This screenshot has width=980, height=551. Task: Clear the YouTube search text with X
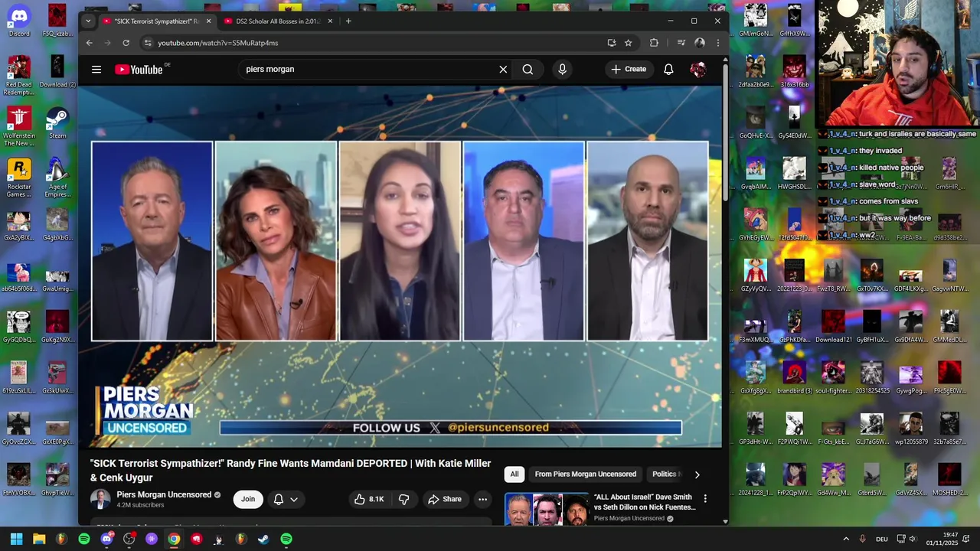click(503, 69)
